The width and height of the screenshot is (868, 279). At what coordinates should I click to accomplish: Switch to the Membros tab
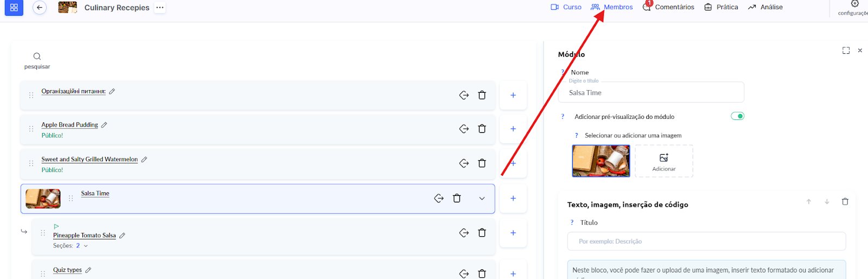612,7
